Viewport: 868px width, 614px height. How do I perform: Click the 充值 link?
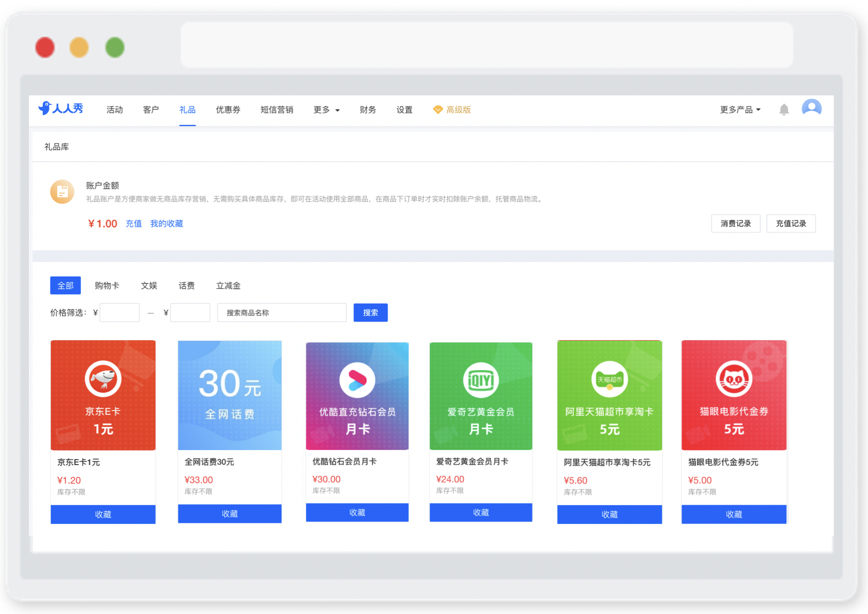(134, 223)
